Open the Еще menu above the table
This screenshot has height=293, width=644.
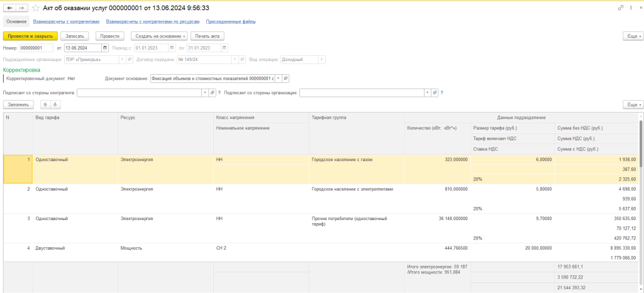[x=632, y=104]
